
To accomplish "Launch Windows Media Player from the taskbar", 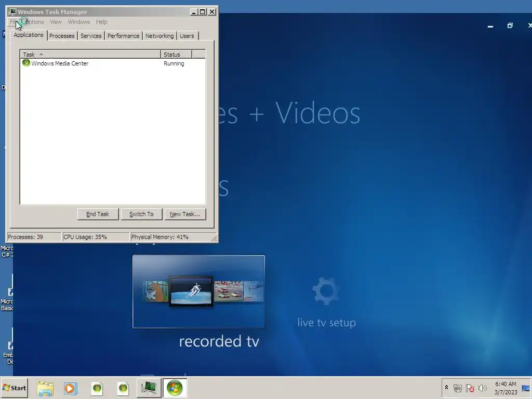I will [71, 388].
